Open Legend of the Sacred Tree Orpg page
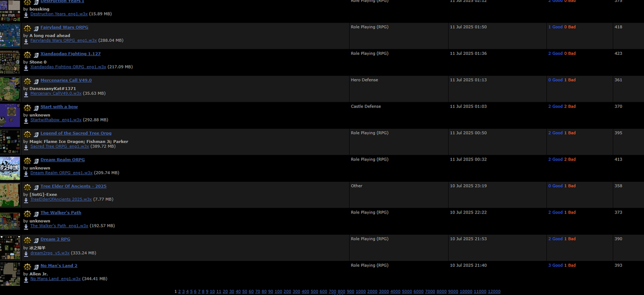Screen dimensions: 644x295 pyautogui.click(x=76, y=133)
